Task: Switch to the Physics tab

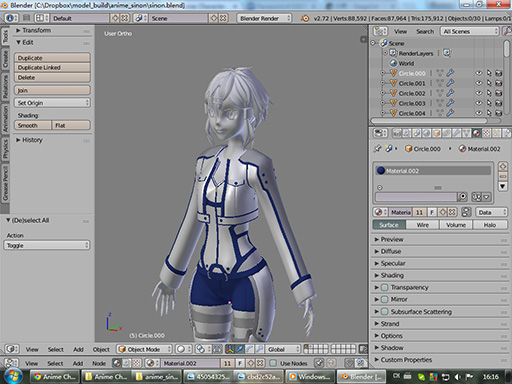Action: pos(5,149)
